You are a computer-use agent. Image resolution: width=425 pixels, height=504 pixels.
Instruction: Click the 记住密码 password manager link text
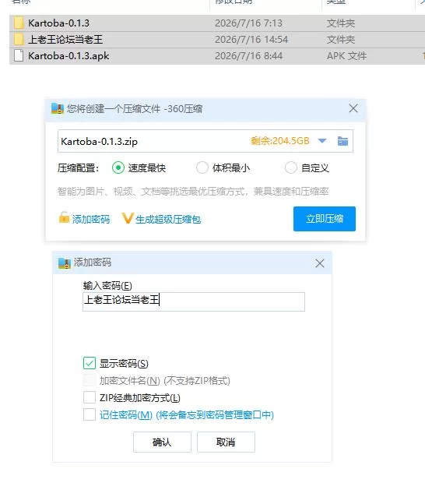[x=187, y=415]
